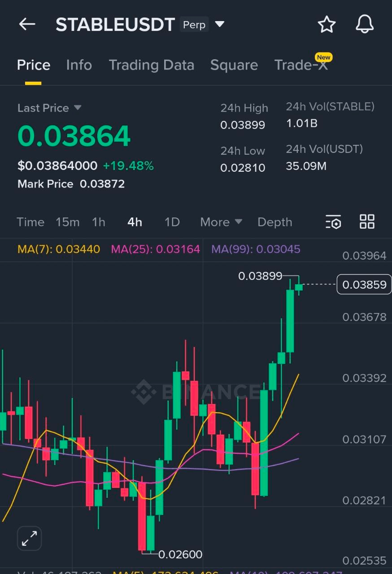Visit the Trade-X section with New badge

coord(301,65)
